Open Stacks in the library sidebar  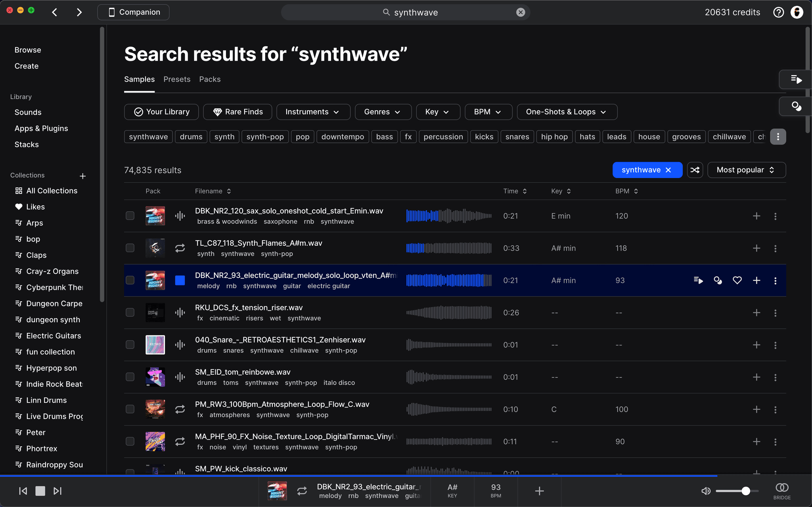[27, 145]
